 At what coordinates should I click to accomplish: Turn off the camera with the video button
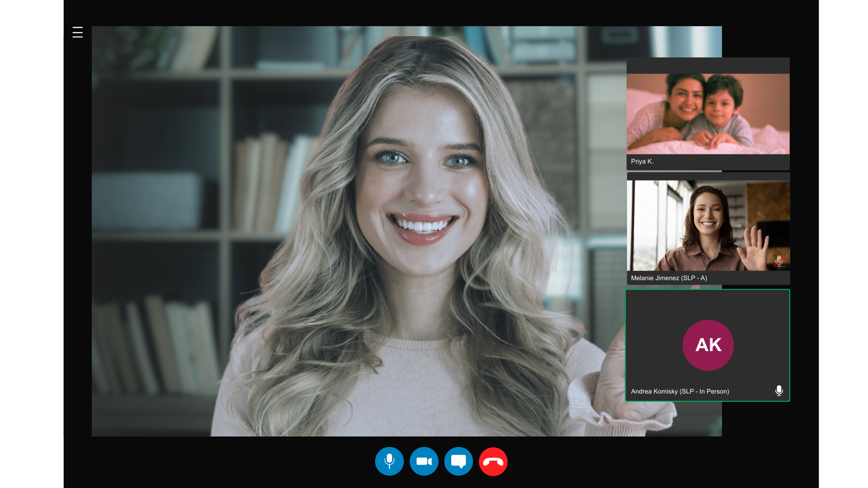click(x=424, y=461)
